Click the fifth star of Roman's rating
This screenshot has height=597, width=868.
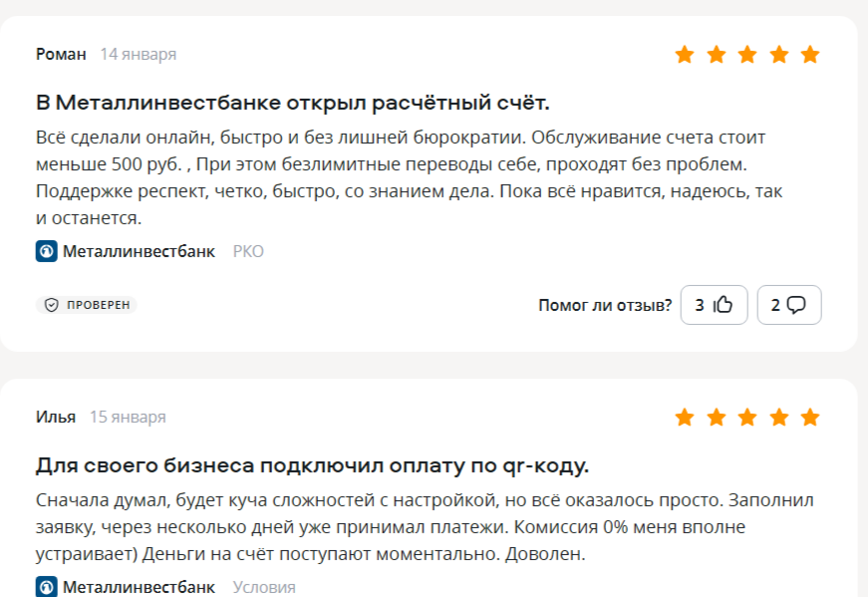click(810, 55)
